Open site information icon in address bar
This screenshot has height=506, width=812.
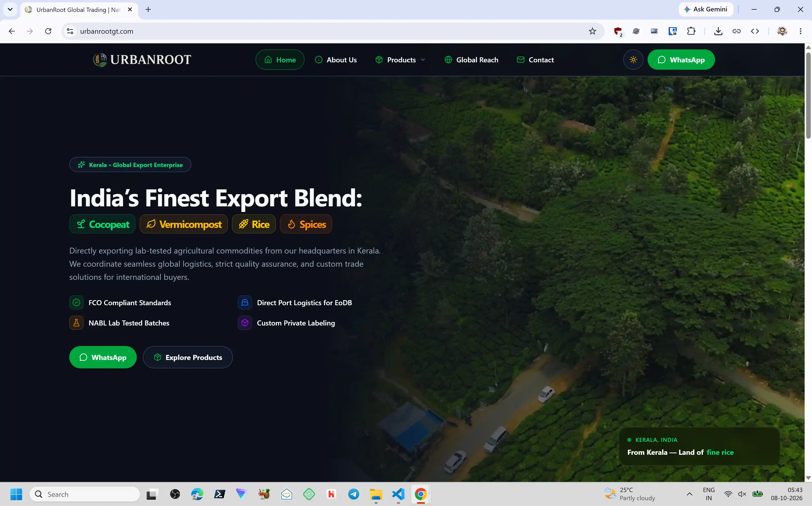point(70,31)
